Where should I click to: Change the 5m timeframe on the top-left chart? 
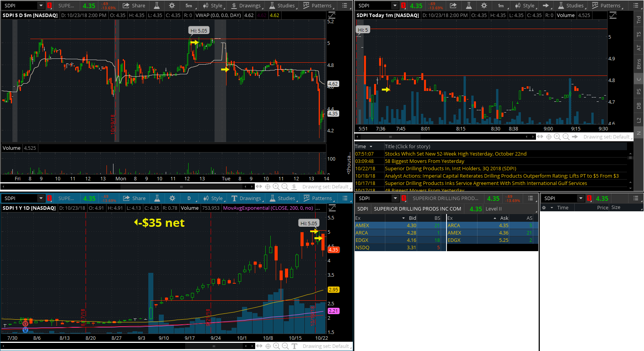click(189, 5)
